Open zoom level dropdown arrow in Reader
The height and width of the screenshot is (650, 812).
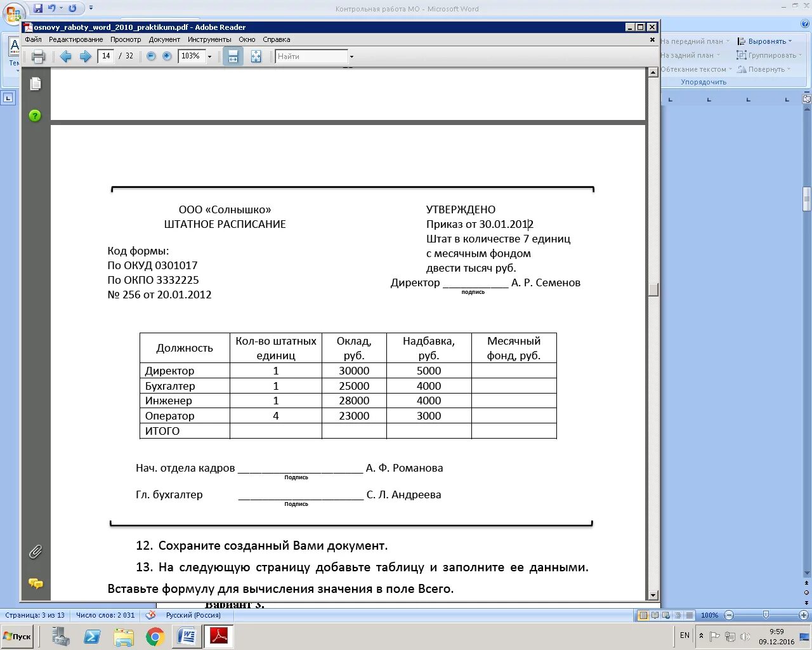click(x=209, y=56)
